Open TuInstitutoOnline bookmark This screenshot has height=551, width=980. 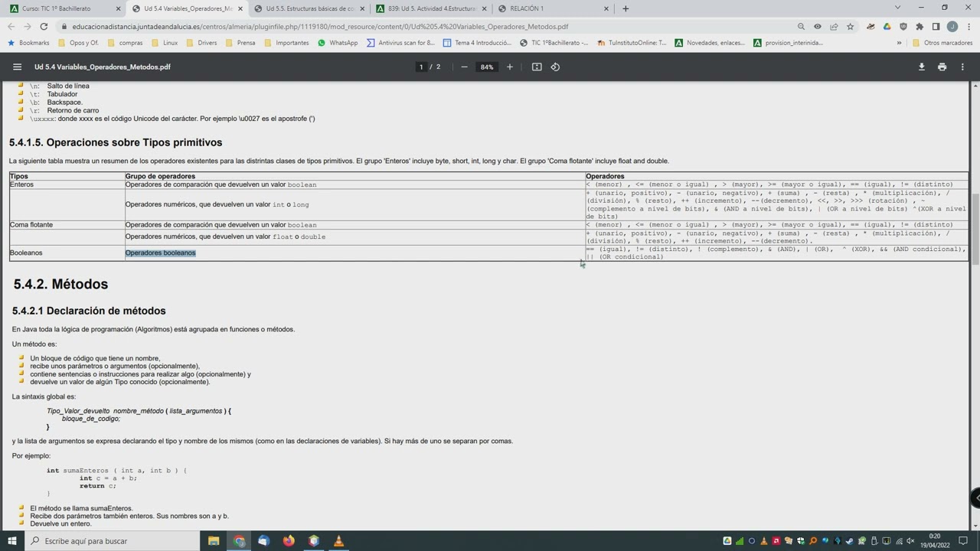tap(632, 43)
